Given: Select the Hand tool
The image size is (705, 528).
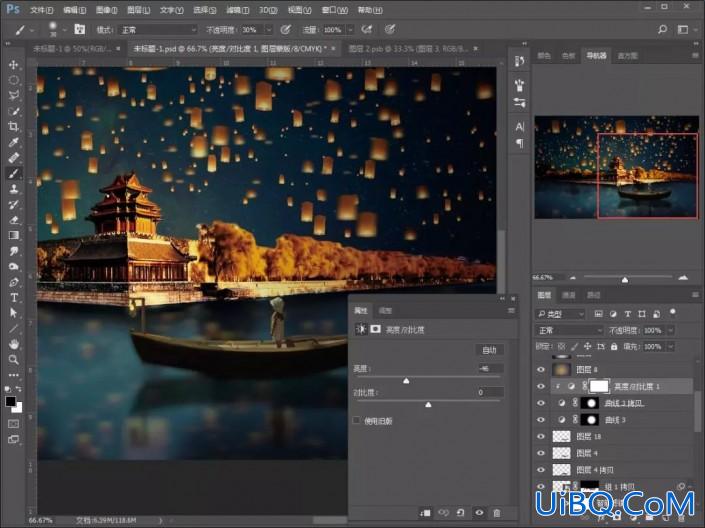Looking at the screenshot, I should (x=13, y=344).
